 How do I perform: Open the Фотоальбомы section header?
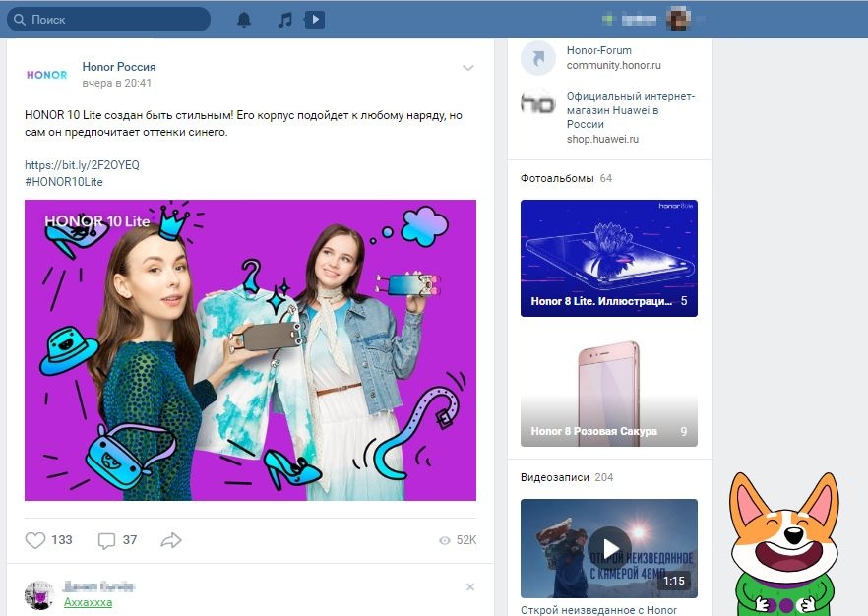557,178
